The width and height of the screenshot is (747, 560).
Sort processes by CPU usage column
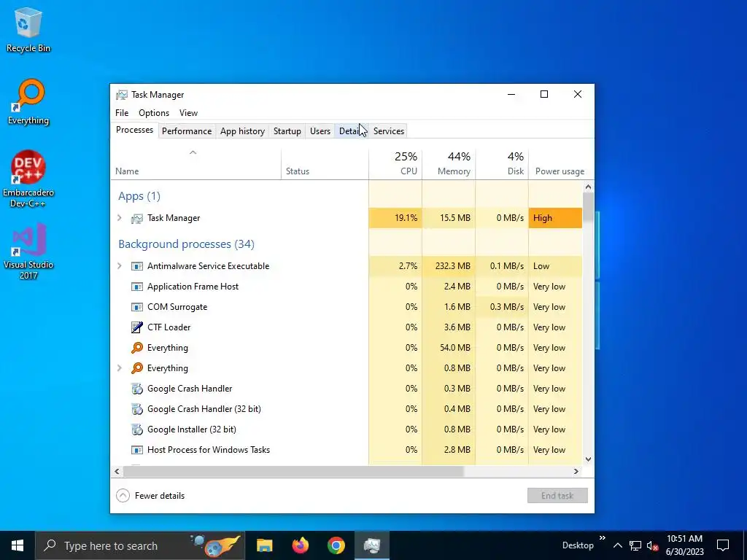[395, 164]
